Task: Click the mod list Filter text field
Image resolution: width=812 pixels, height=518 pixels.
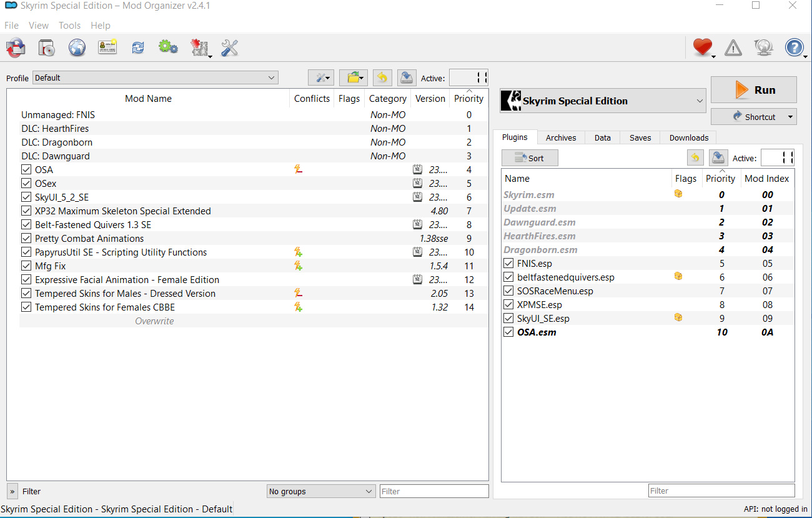Action: (x=434, y=491)
